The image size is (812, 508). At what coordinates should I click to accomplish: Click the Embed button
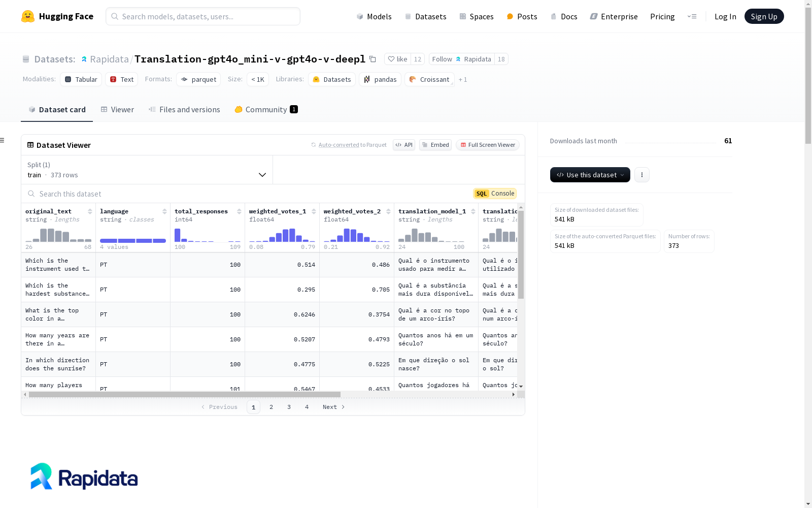(435, 145)
